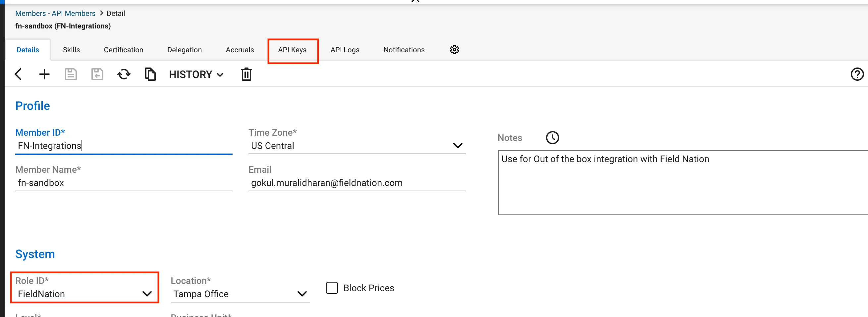868x317 pixels.
Task: Click the copy document icon
Action: click(150, 74)
